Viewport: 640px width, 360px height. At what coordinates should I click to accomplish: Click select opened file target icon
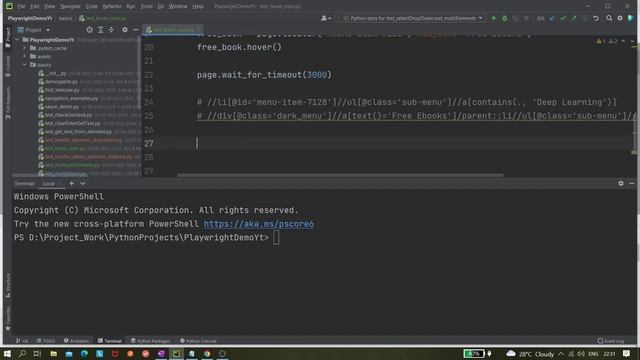click(89, 30)
